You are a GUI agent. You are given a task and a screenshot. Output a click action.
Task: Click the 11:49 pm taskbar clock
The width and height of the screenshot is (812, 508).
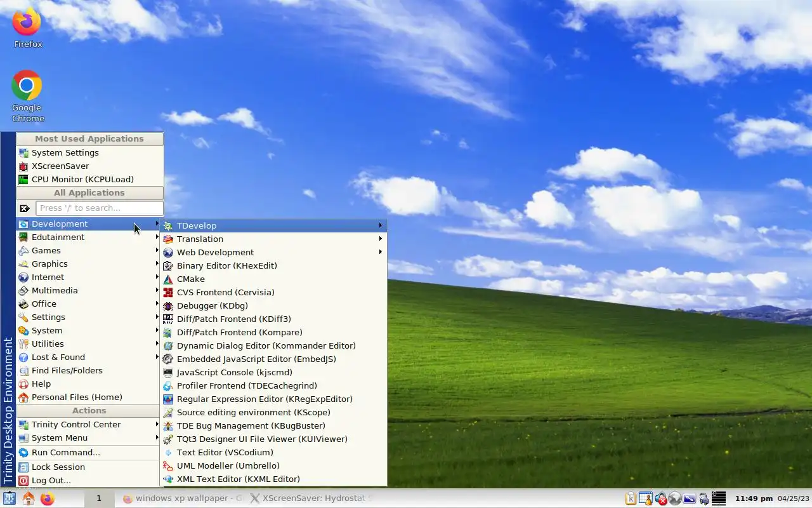[754, 498]
